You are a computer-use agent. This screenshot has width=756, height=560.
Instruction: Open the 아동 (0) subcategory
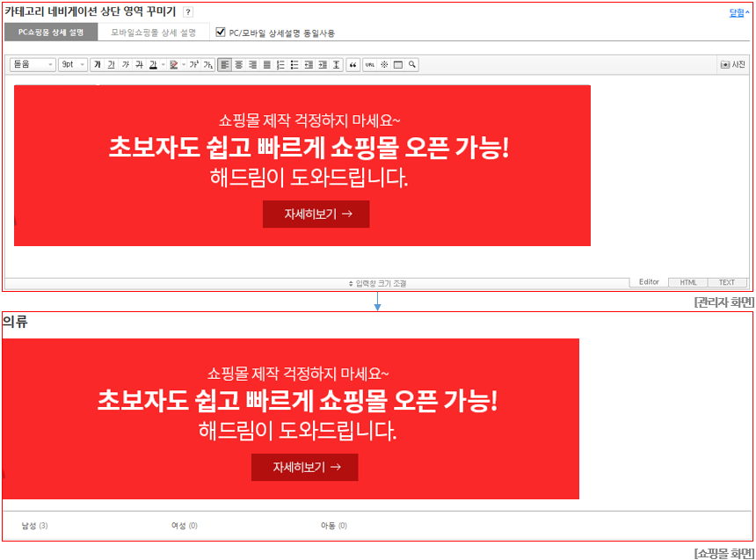[334, 525]
